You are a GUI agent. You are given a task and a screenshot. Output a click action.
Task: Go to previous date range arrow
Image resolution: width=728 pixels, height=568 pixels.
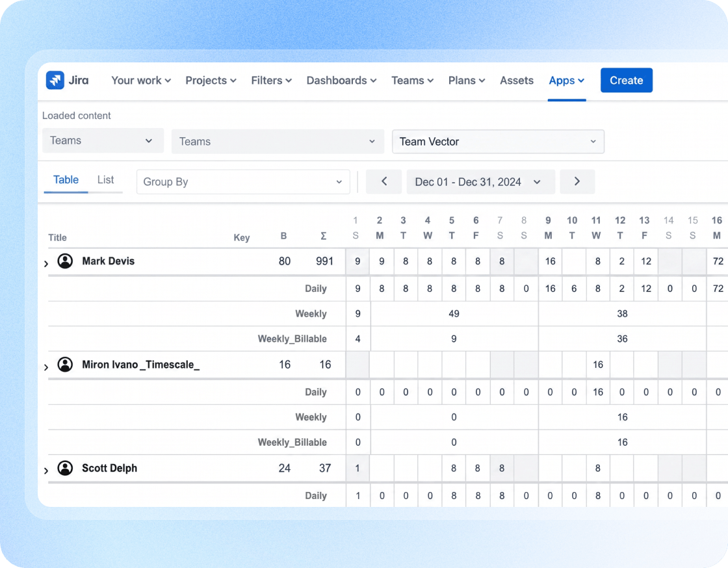click(384, 181)
